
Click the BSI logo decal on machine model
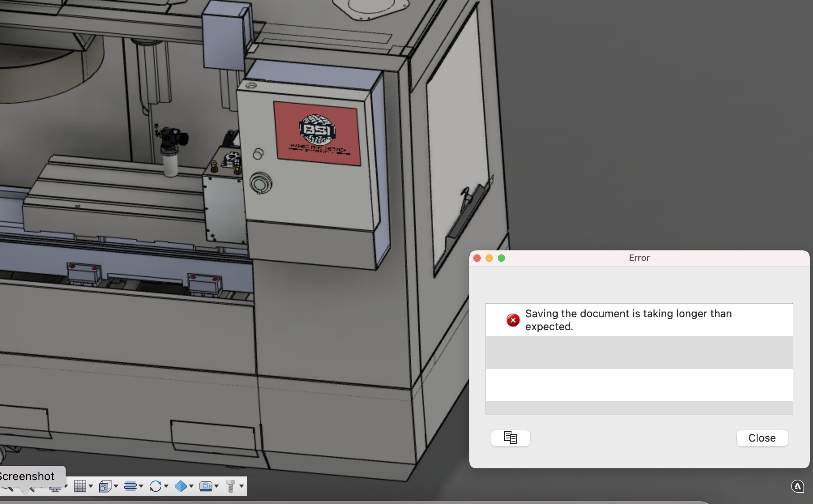point(317,133)
